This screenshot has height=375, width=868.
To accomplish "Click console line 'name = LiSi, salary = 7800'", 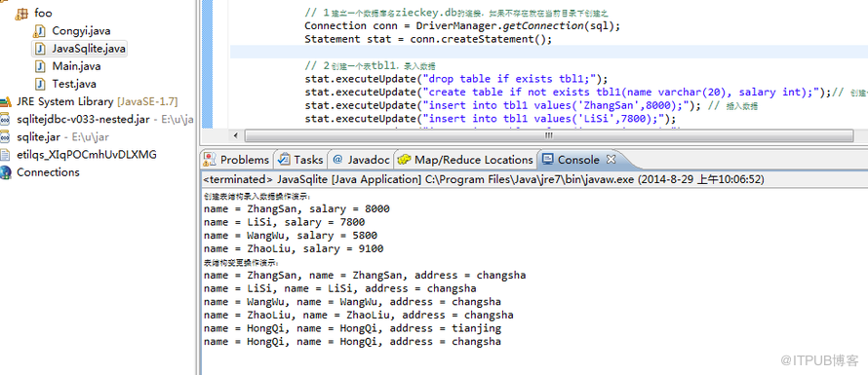I will pos(285,222).
